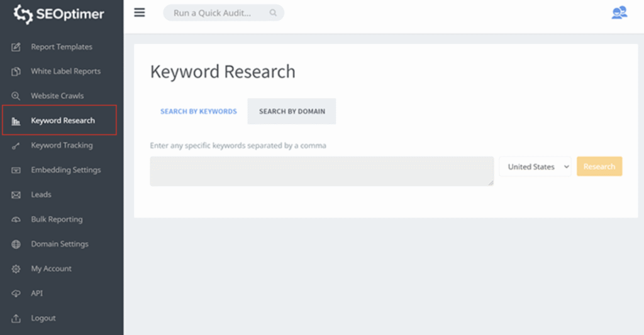
Task: Open Embedding Settings in the sidebar
Action: coord(65,170)
